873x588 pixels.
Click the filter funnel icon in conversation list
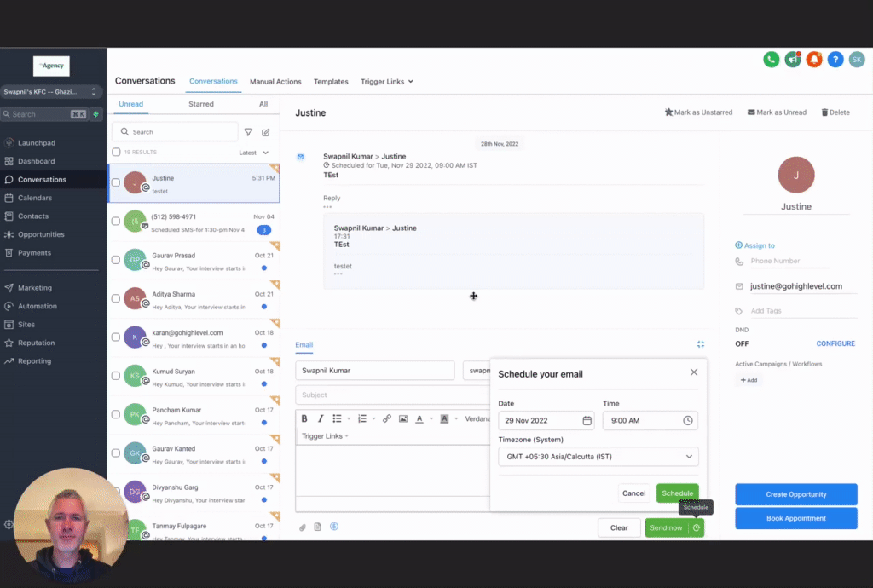(x=248, y=132)
